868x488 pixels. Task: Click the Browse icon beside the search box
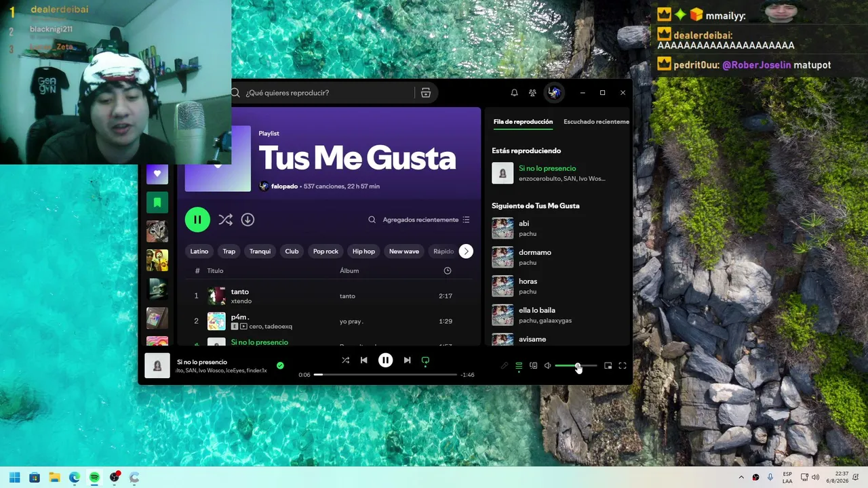click(426, 93)
